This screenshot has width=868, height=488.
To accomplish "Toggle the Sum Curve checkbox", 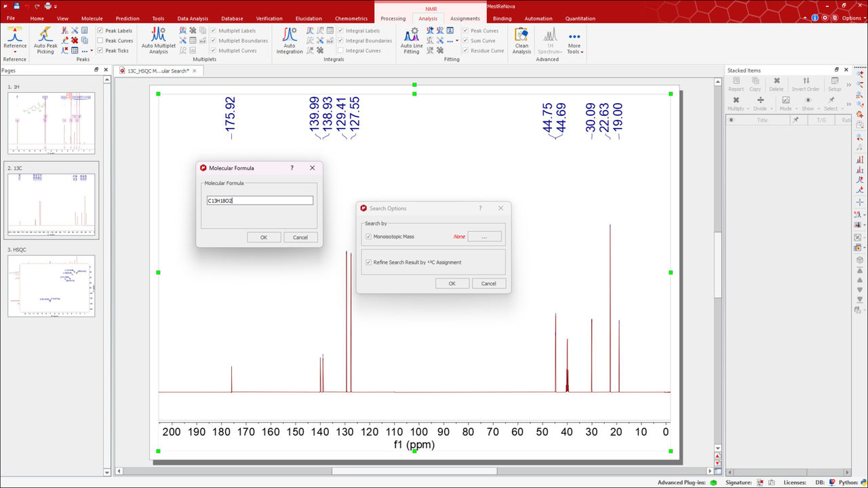I will (x=466, y=41).
